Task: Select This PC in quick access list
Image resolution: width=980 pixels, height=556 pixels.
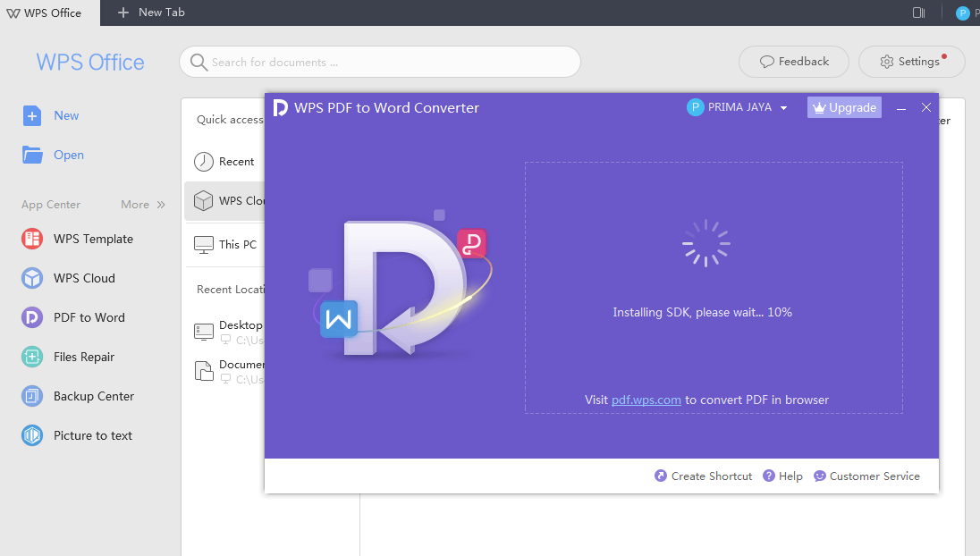Action: pyautogui.click(x=225, y=244)
